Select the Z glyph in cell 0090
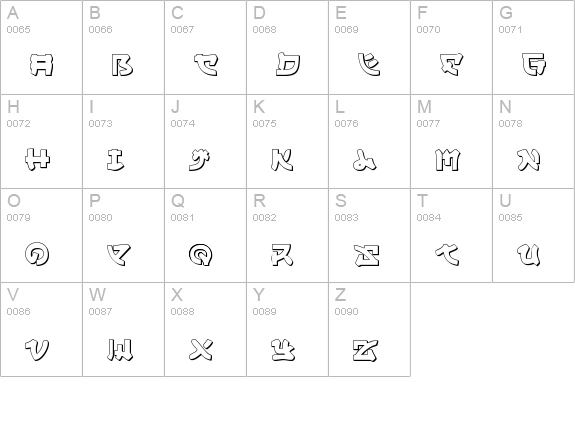The image size is (575, 421). (x=366, y=350)
